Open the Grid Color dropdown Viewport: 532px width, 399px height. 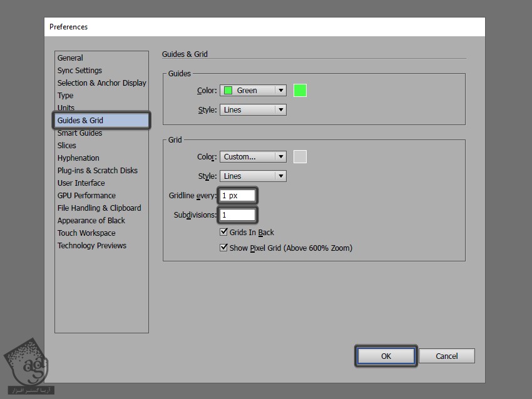click(x=253, y=157)
